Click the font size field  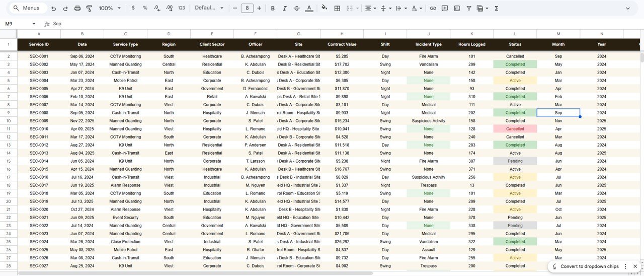tap(247, 8)
